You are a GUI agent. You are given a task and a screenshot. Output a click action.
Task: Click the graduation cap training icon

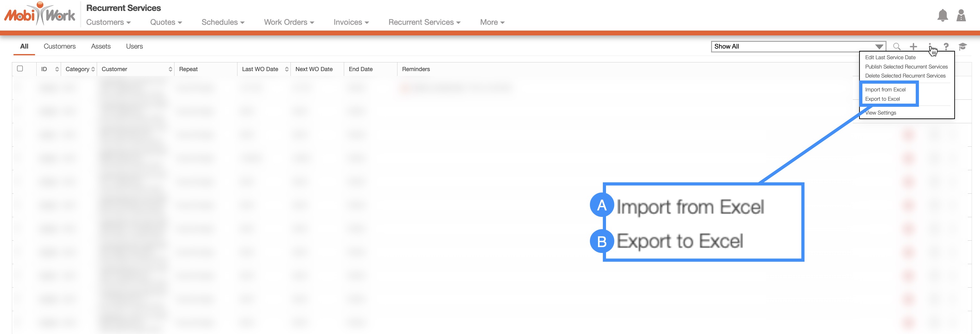pyautogui.click(x=963, y=46)
